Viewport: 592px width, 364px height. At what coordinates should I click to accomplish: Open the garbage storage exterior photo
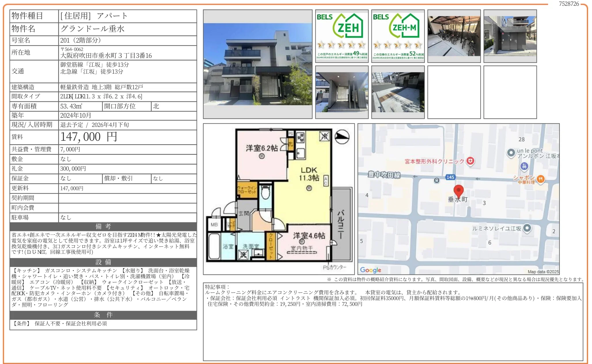510,36
